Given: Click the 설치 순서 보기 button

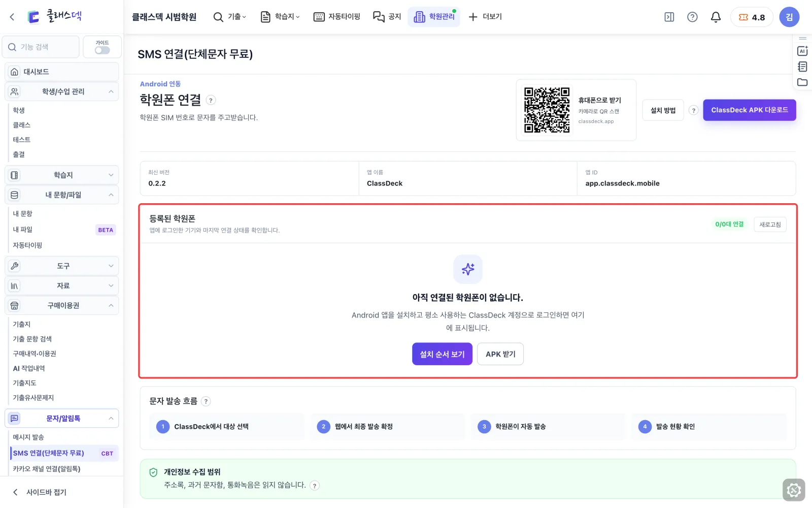Looking at the screenshot, I should pos(442,354).
